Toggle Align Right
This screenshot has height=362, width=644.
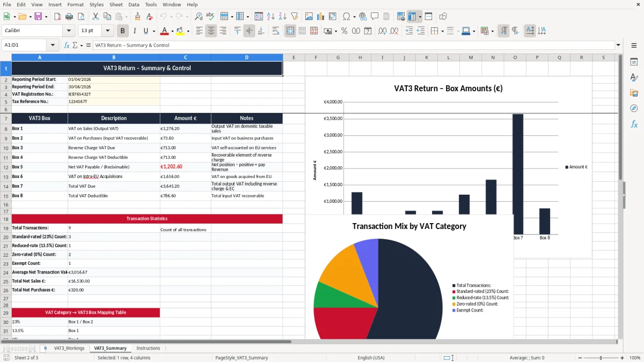point(223,31)
